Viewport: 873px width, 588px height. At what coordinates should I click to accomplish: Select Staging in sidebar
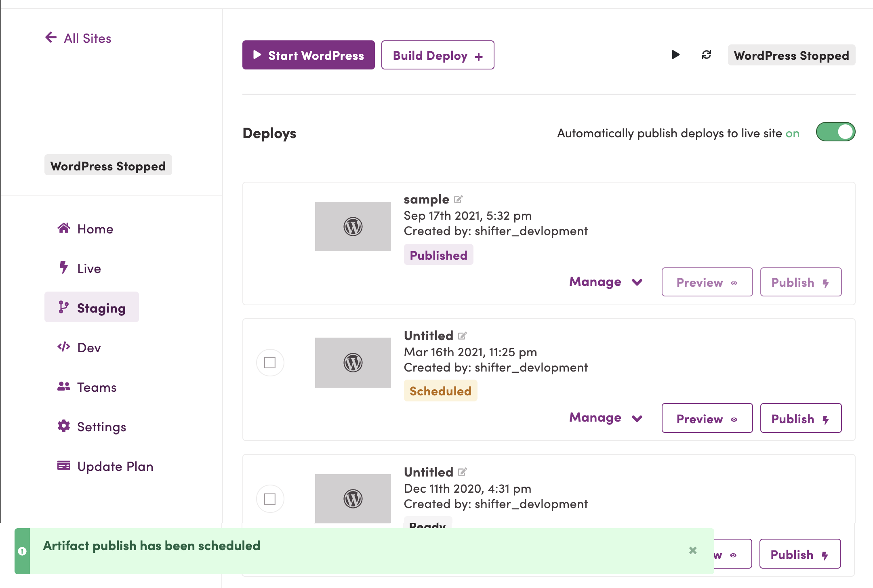pyautogui.click(x=92, y=307)
